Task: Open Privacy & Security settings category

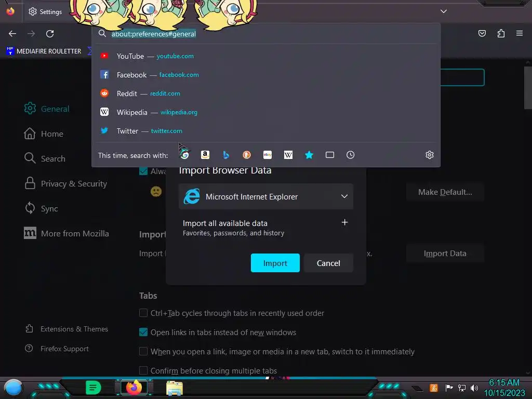Action: tap(66, 183)
